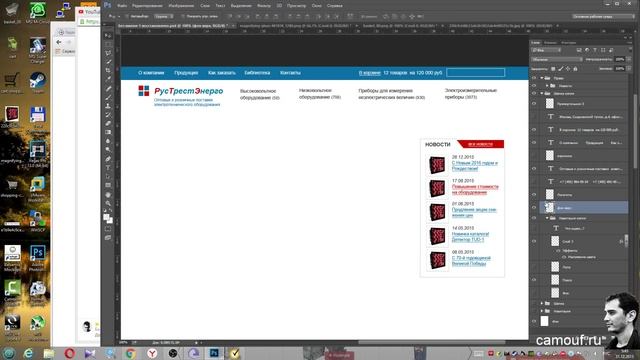This screenshot has width=640, height=360.
Task: Select the Eraser tool
Action: tap(108, 123)
